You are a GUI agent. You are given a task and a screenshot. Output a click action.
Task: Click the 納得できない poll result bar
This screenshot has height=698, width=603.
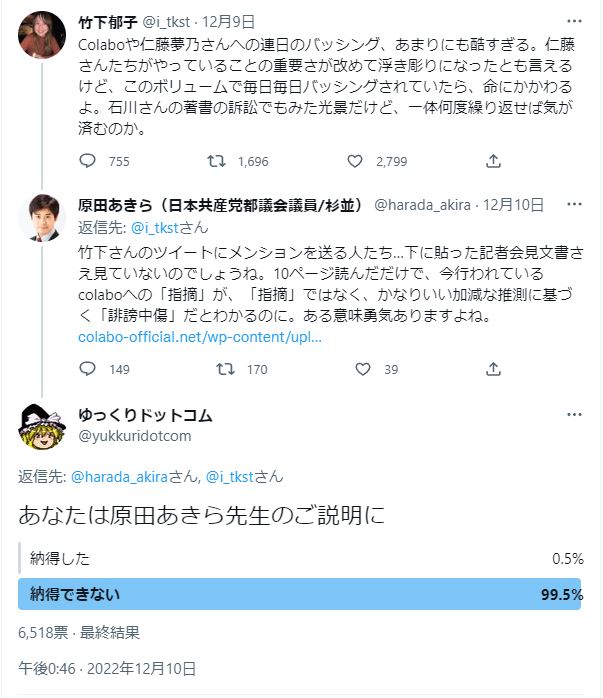[x=300, y=594]
